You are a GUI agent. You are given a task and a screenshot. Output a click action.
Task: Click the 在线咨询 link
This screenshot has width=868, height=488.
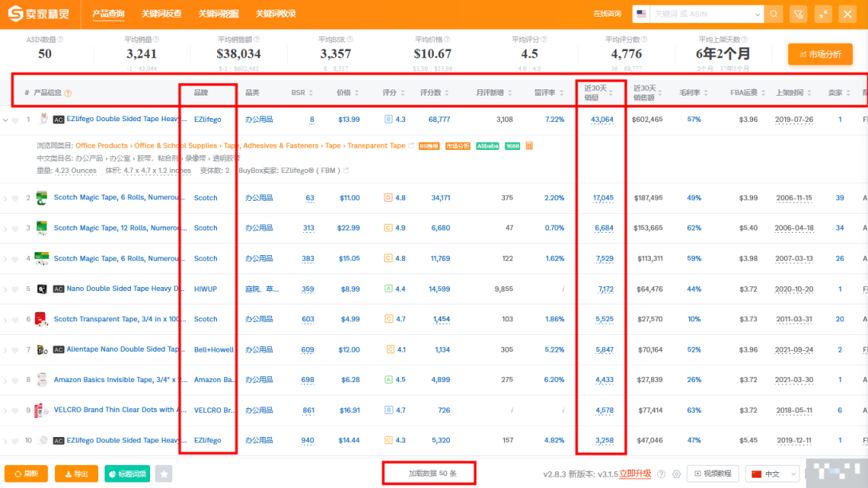pyautogui.click(x=607, y=14)
